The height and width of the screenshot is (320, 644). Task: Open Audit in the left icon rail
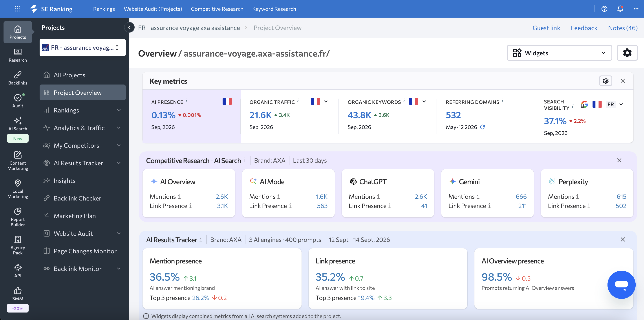tap(18, 101)
